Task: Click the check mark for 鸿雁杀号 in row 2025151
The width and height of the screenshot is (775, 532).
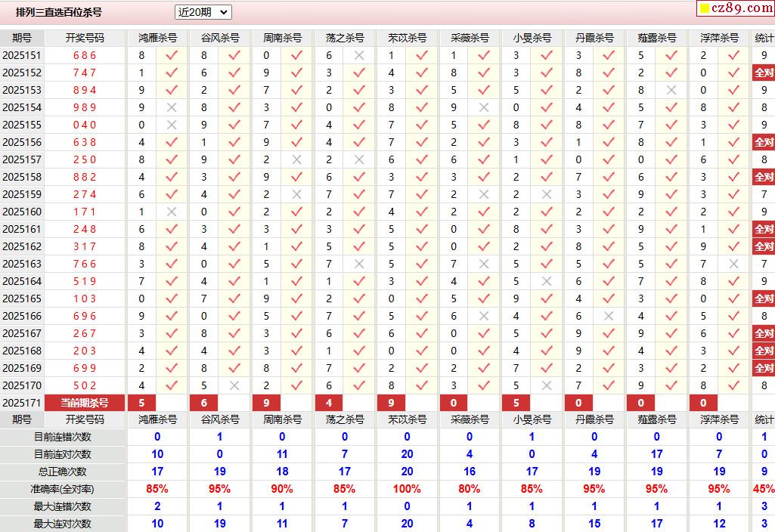Action: (x=172, y=55)
